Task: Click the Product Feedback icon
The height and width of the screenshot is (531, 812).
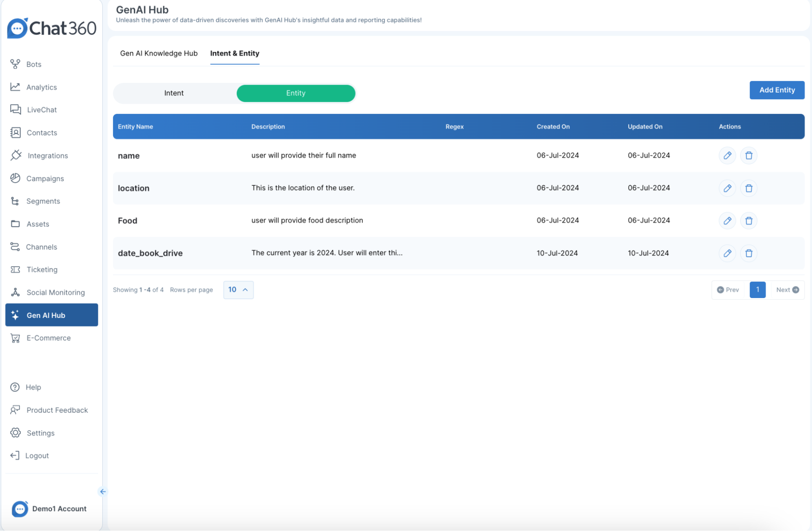Action: tap(15, 410)
